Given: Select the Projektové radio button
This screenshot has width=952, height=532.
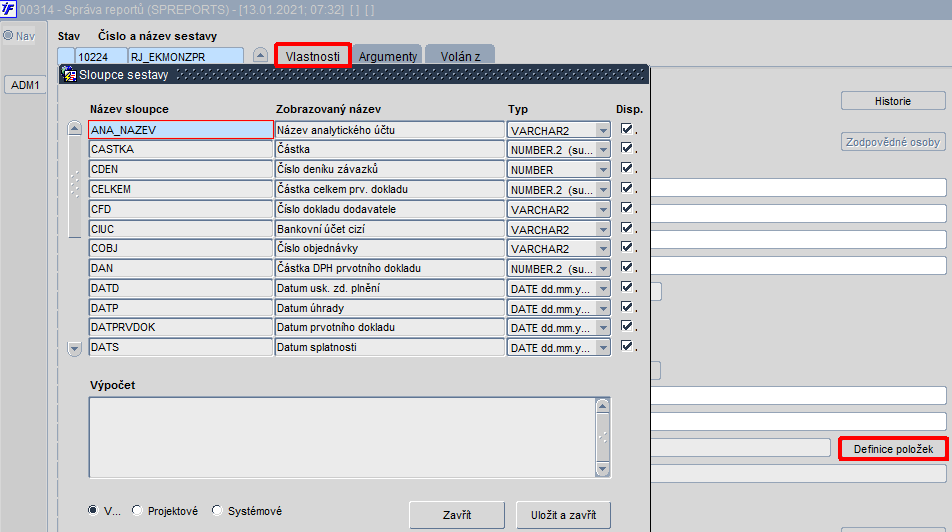Looking at the screenshot, I should point(137,510).
